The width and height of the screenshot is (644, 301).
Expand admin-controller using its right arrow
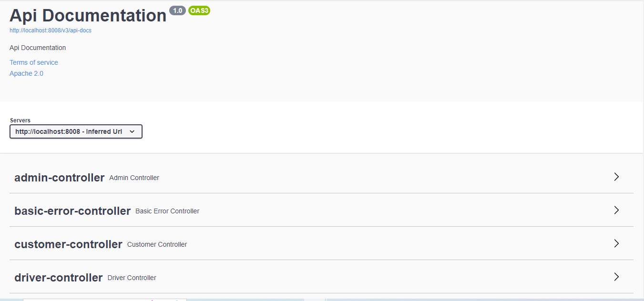click(x=616, y=177)
